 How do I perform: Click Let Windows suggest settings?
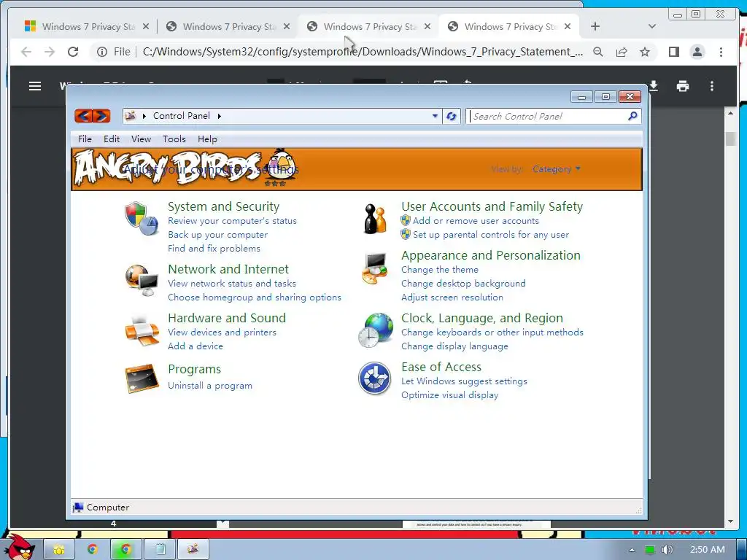(464, 381)
